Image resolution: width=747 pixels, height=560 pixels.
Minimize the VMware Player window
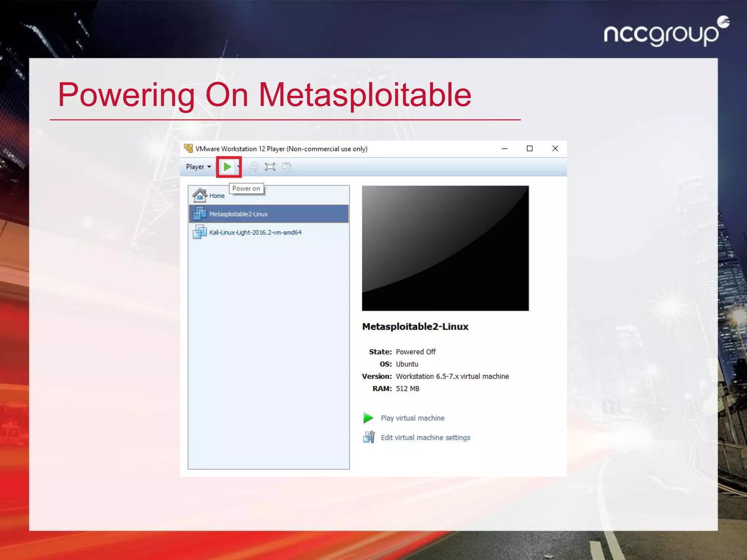504,149
